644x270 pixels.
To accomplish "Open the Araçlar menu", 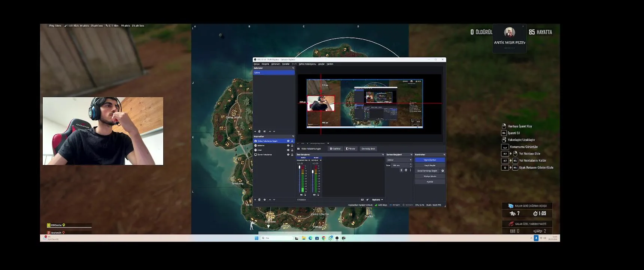I will tap(321, 64).
